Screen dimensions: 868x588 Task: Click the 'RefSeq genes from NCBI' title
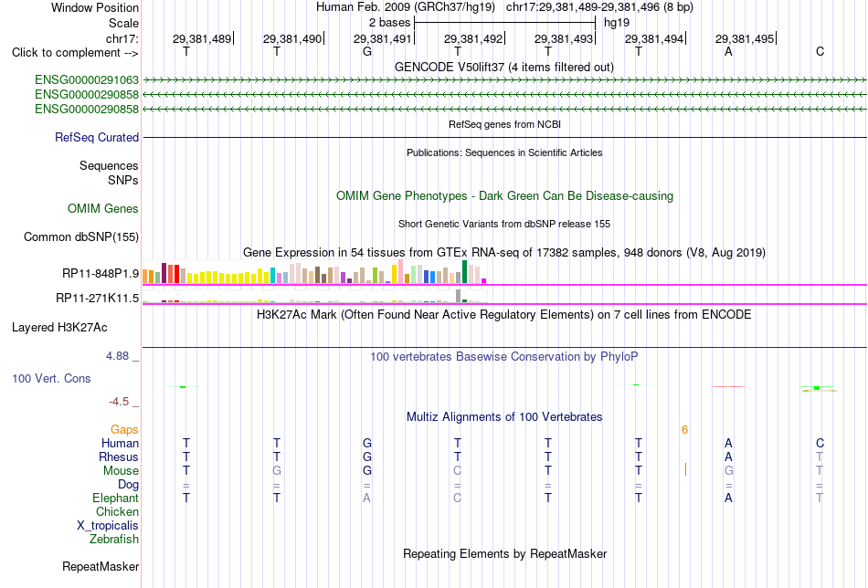505,124
